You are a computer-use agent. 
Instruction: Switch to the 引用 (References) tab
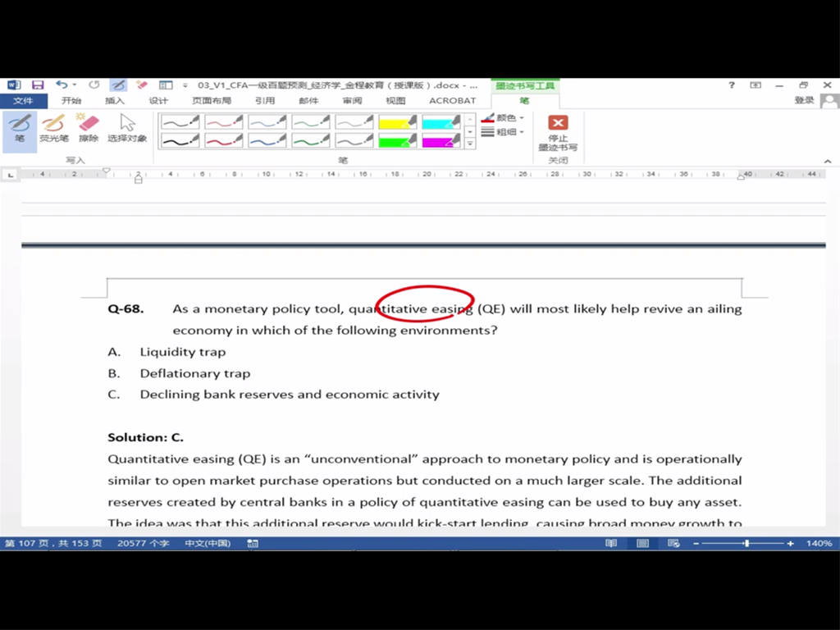[x=265, y=101]
